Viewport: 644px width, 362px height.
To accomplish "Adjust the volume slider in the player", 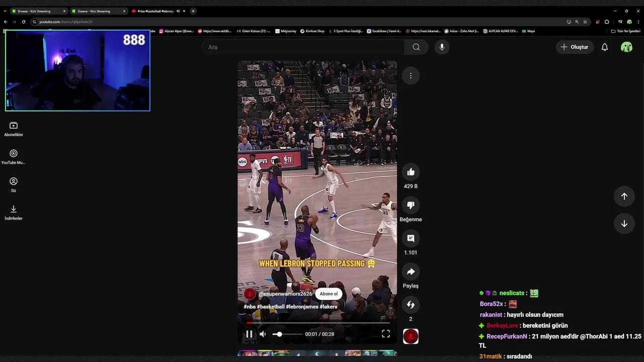I will pos(287,334).
